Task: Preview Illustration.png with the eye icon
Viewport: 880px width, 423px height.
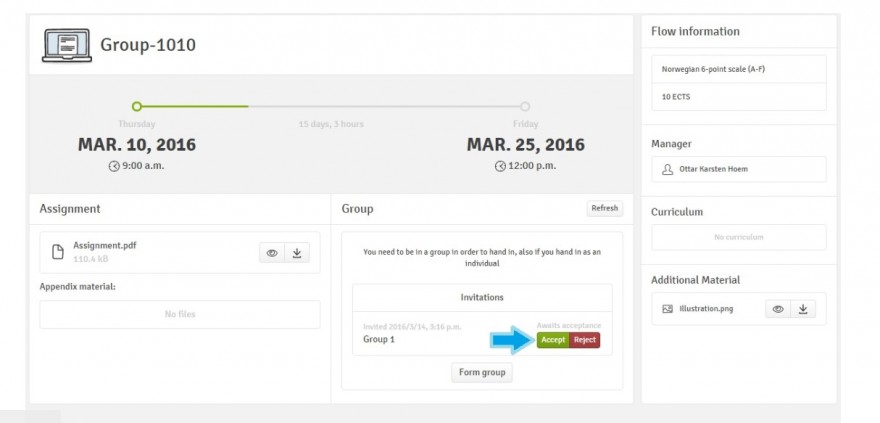Action: coord(778,309)
